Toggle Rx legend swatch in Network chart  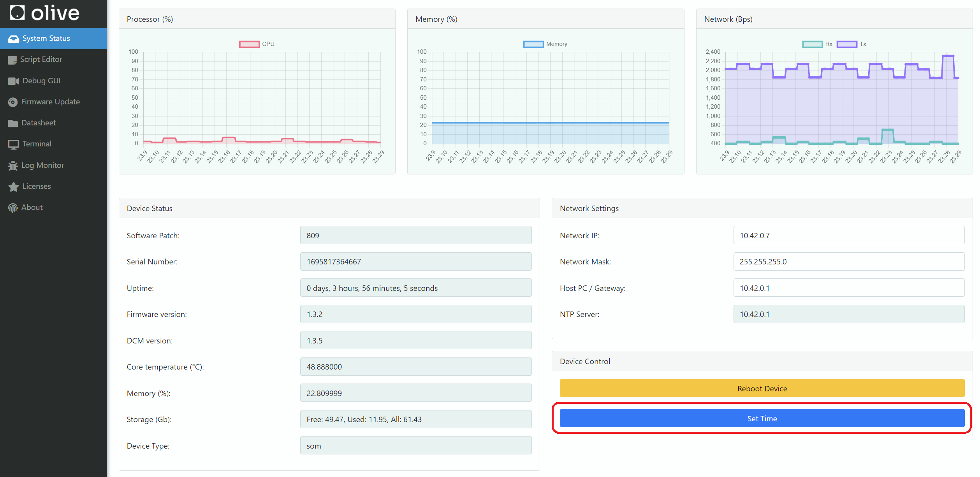(x=813, y=44)
